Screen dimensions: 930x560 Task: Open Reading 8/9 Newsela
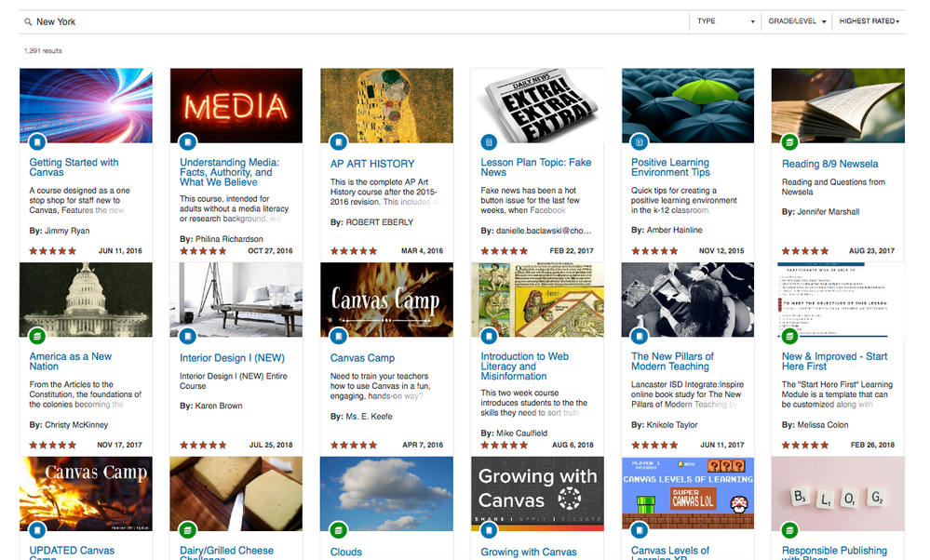829,164
